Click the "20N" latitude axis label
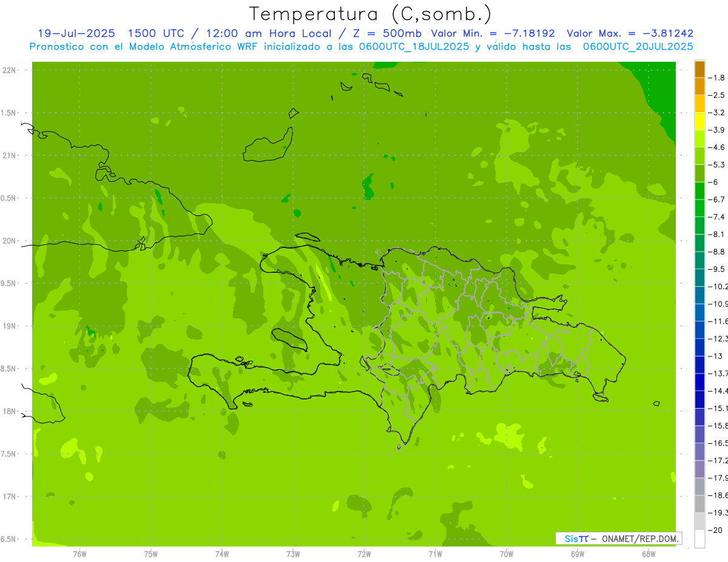This screenshot has width=728, height=562. pyautogui.click(x=10, y=241)
